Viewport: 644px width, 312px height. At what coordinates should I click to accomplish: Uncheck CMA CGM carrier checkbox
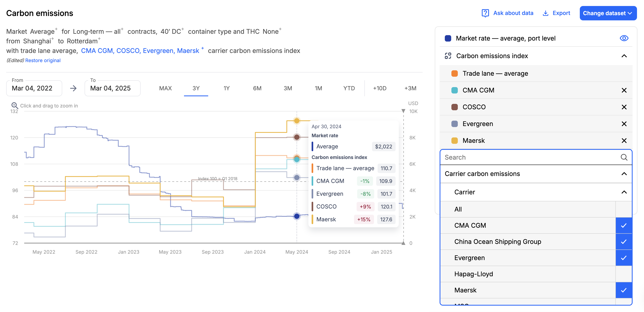[624, 225]
